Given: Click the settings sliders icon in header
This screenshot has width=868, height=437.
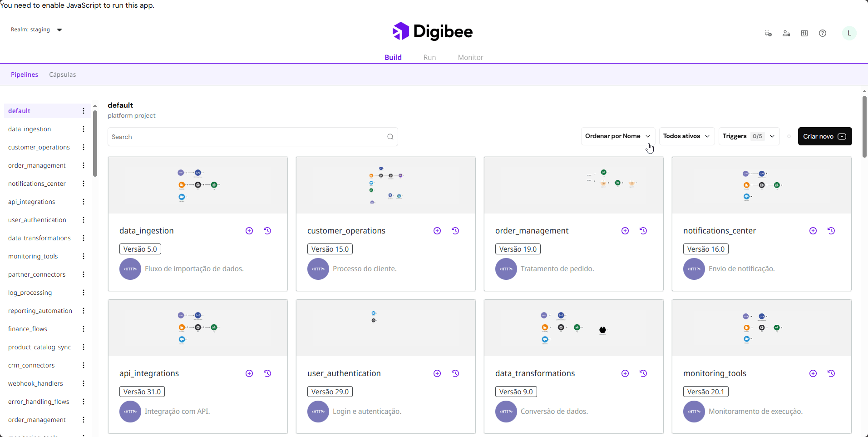Looking at the screenshot, I should (804, 33).
